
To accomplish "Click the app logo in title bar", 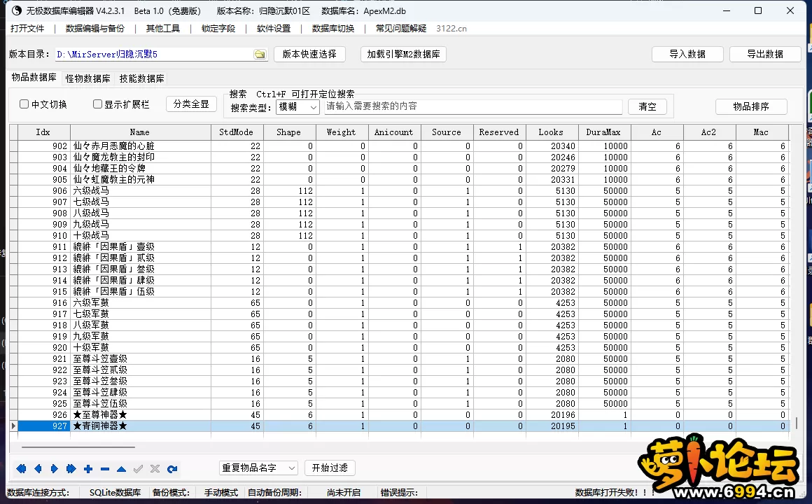I will (x=17, y=10).
